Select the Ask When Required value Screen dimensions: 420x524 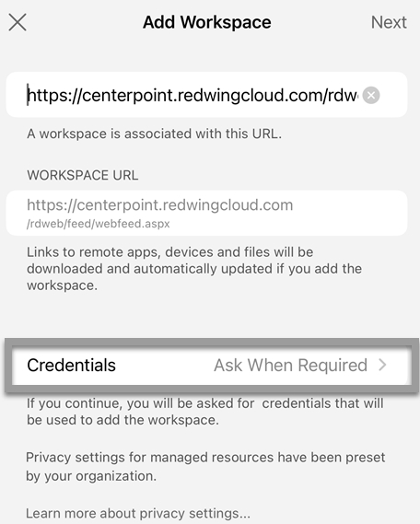291,365
